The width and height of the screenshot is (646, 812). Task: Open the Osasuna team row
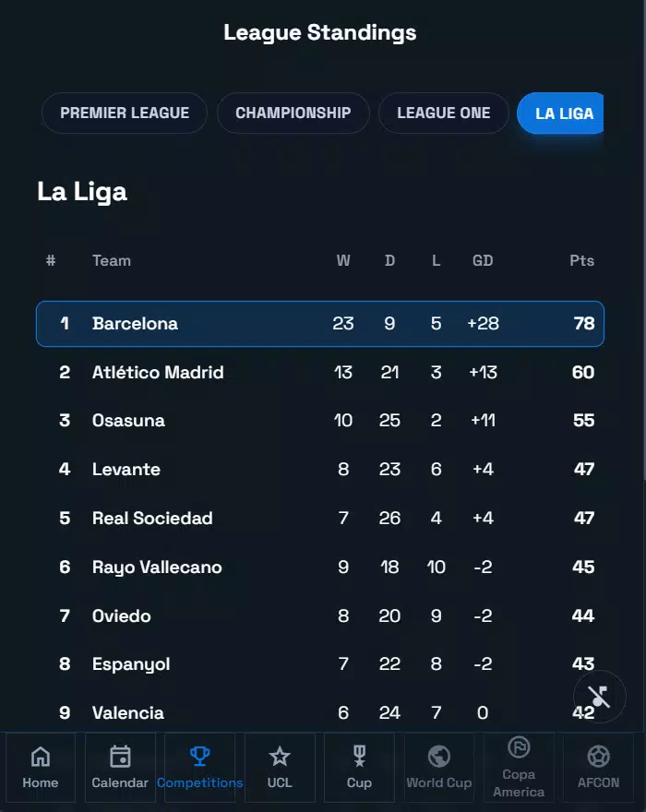[320, 421]
